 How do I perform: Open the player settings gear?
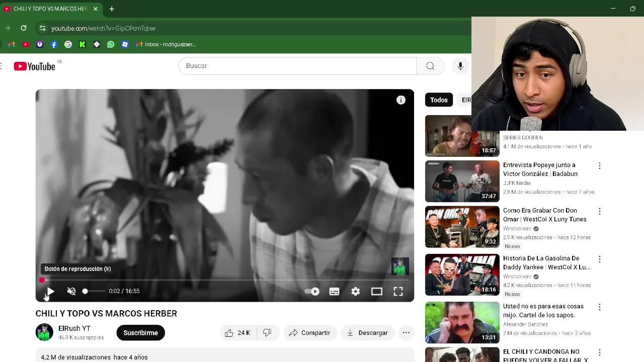pos(356,291)
